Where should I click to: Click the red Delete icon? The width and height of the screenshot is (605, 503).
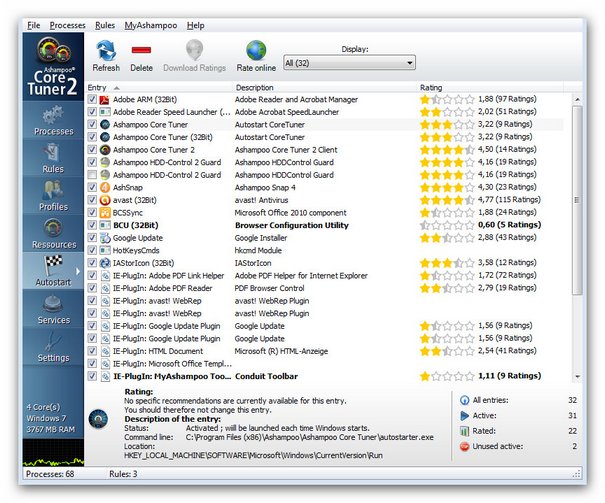pos(141,50)
